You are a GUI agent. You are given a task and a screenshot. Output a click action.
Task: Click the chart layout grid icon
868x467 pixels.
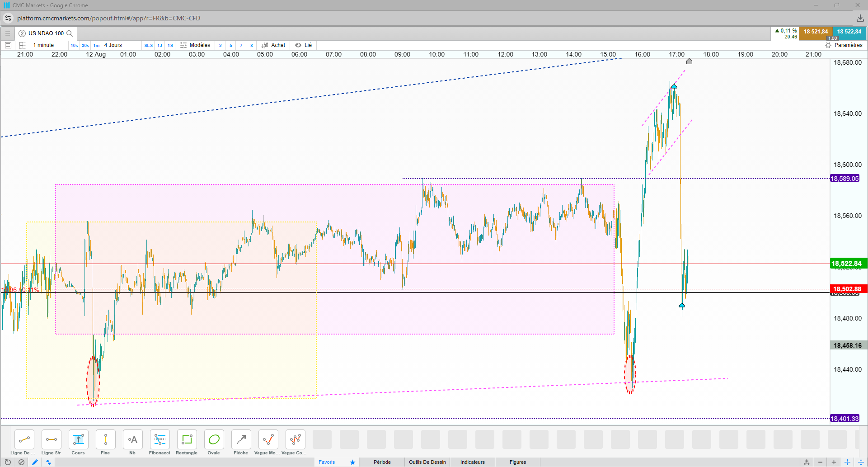pyautogui.click(x=23, y=45)
